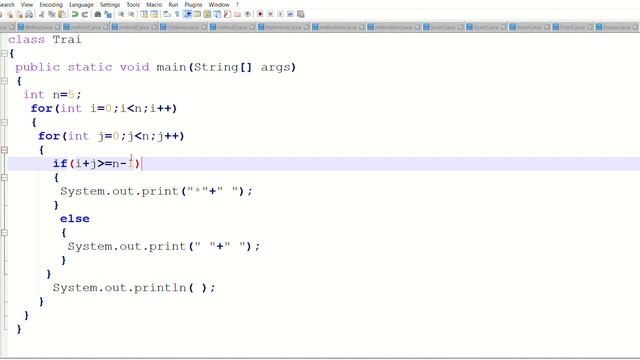Toggle the Function List icon
Screen dimensions: 640x360
(227, 14)
